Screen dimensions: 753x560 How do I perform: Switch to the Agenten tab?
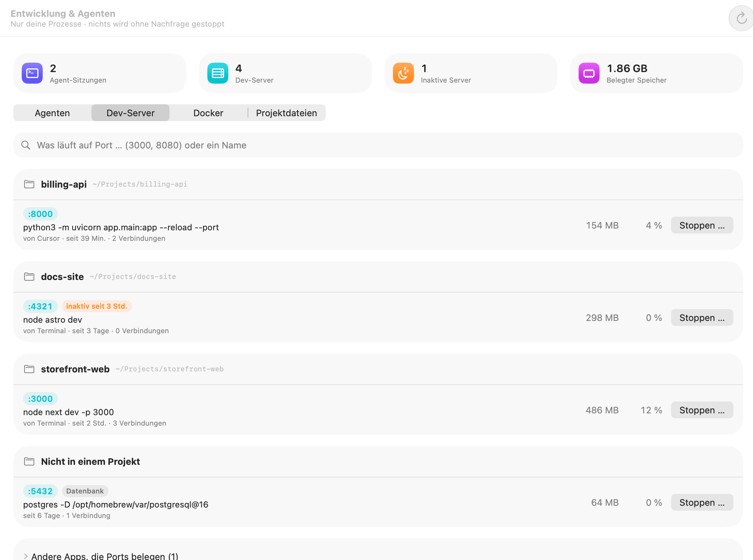click(x=52, y=113)
